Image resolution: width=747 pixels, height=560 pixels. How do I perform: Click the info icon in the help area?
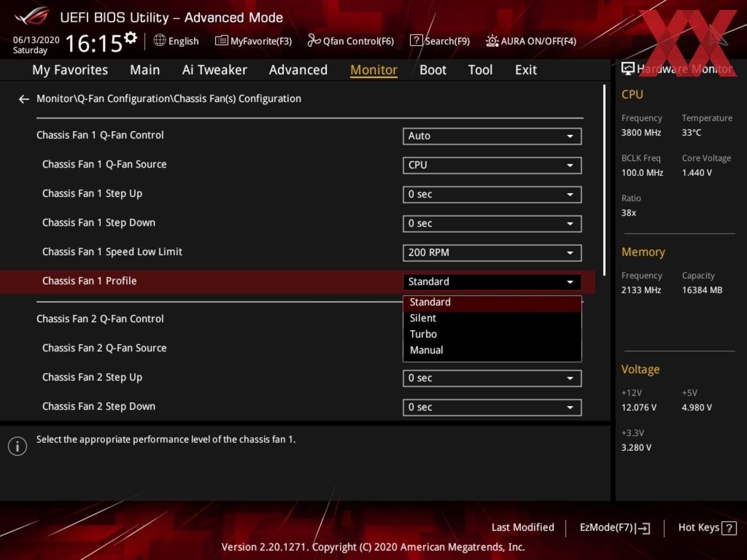[18, 446]
